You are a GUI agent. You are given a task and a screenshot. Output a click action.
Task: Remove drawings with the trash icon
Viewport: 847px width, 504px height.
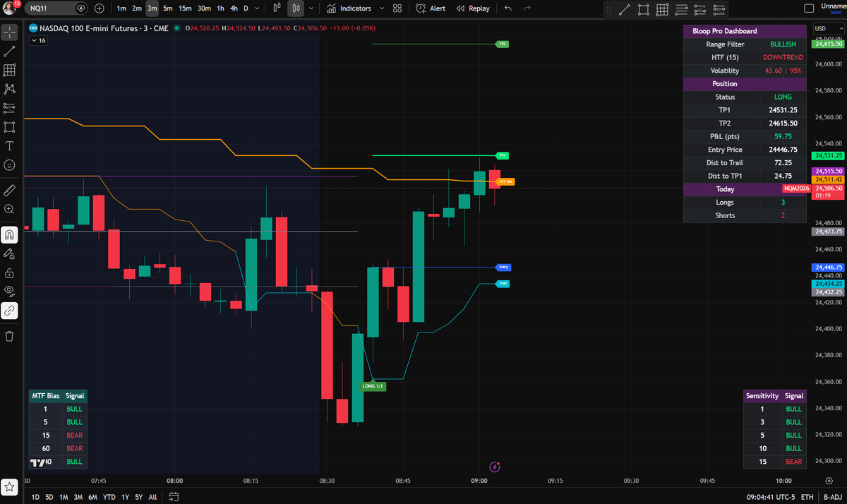coord(9,336)
